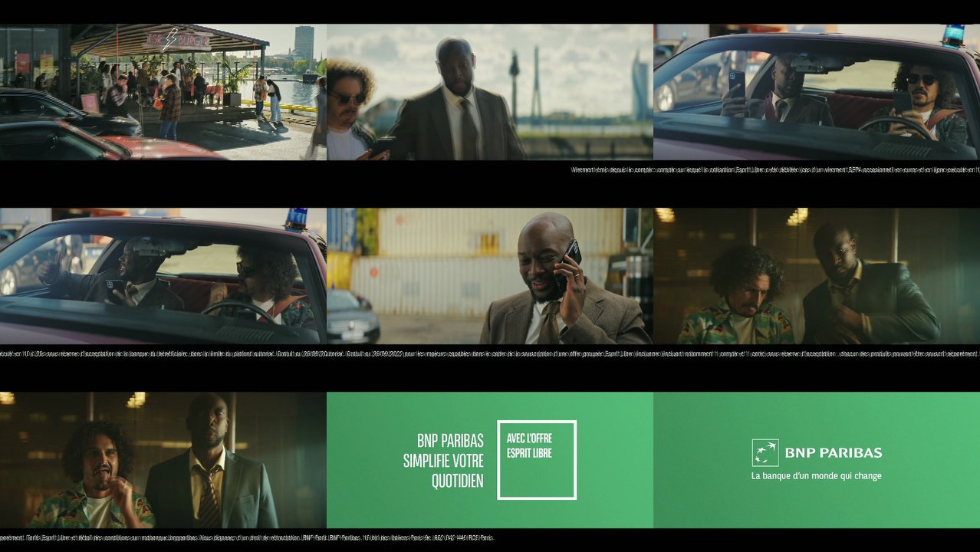Select the frame of car with passenger gesturing

point(163,276)
